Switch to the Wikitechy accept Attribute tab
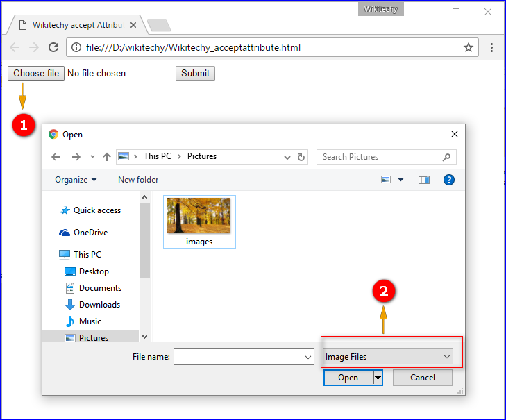Image resolution: width=506 pixels, height=420 pixels. click(76, 25)
